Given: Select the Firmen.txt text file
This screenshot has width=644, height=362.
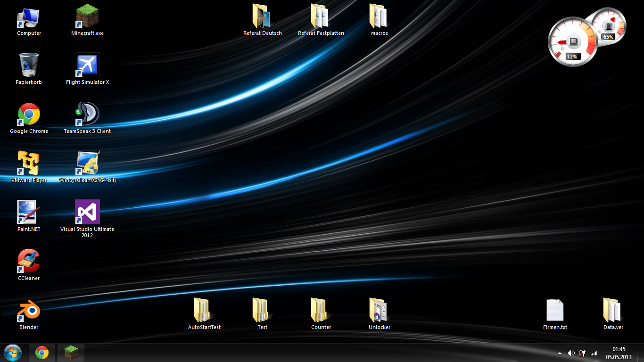Looking at the screenshot, I should (555, 310).
